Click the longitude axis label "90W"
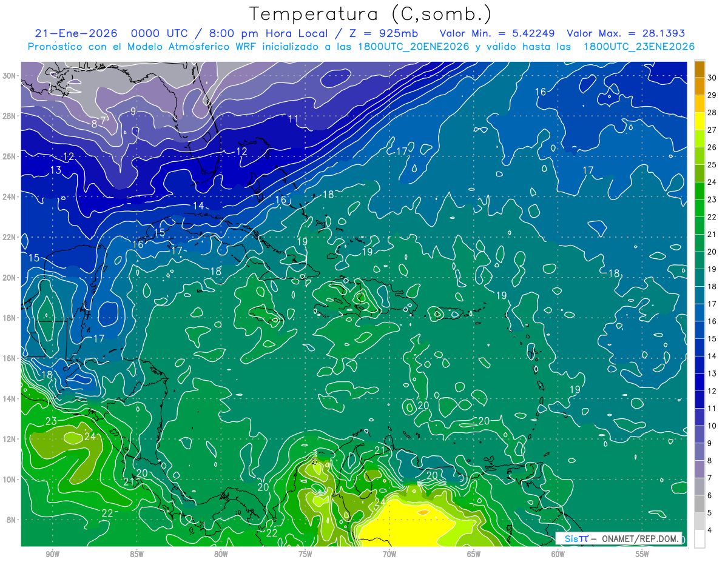Screen dimensions: 728x562 52,554
